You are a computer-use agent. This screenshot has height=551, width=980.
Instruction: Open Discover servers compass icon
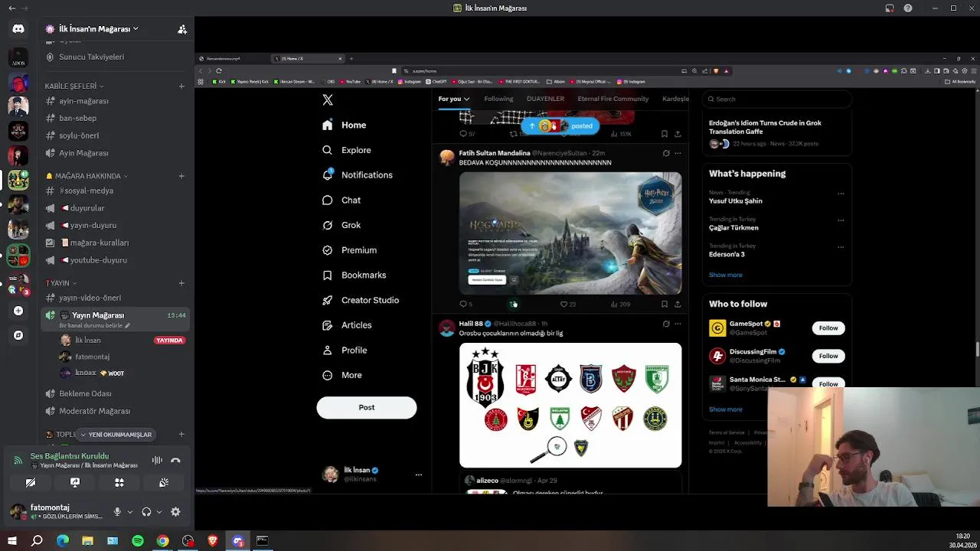[x=18, y=335]
